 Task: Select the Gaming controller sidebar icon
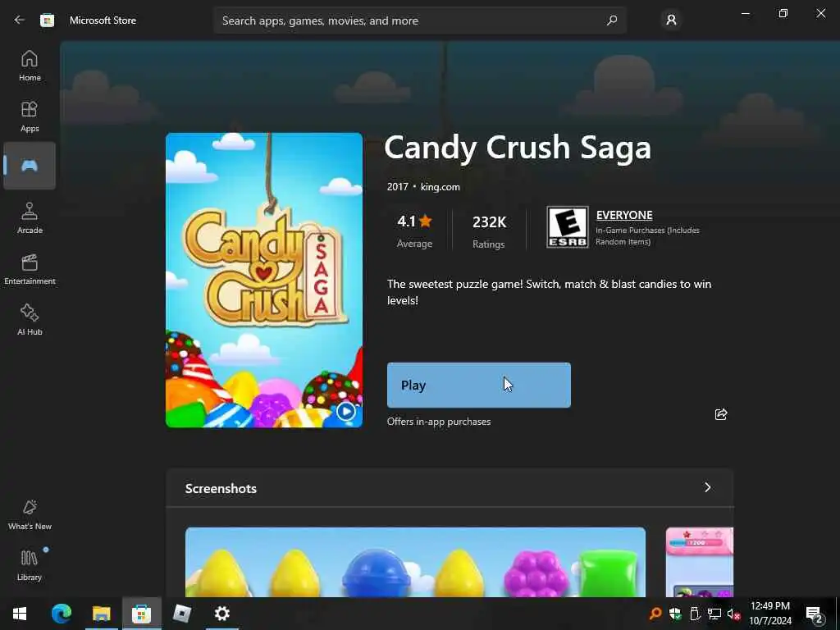(30, 166)
